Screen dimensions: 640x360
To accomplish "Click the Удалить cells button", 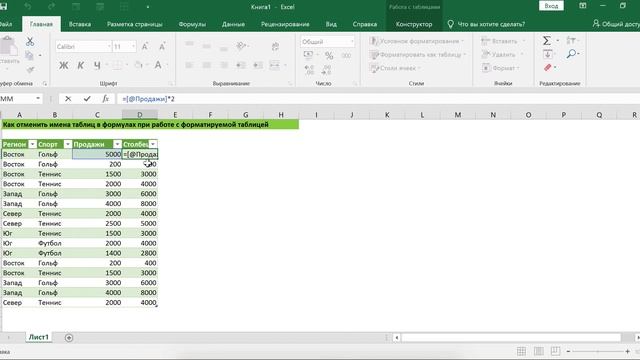I will click(x=503, y=54).
